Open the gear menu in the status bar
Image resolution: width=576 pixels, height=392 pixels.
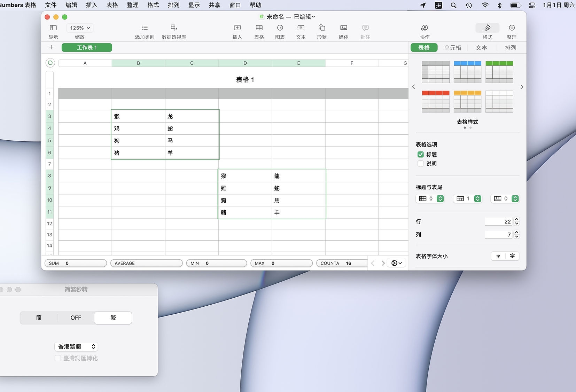[x=396, y=263]
